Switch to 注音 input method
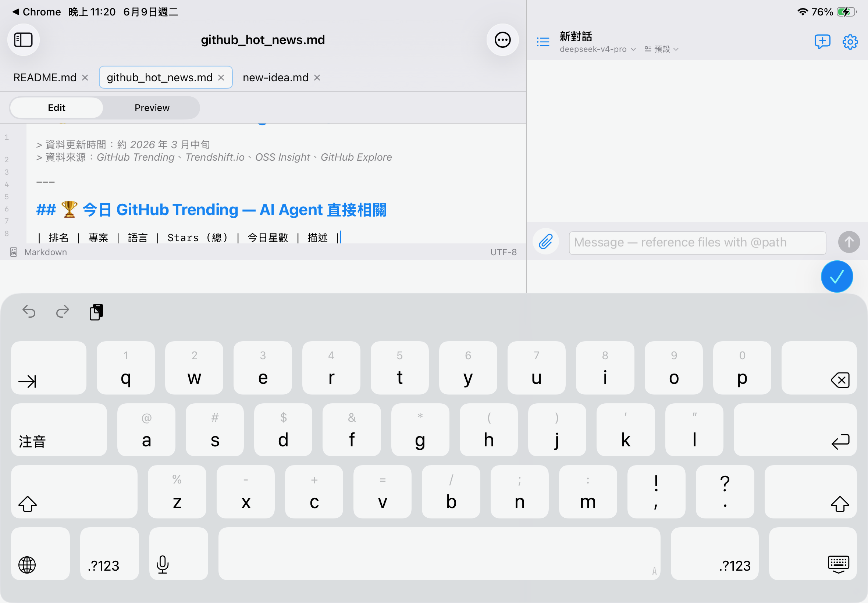This screenshot has width=868, height=603. click(x=59, y=429)
